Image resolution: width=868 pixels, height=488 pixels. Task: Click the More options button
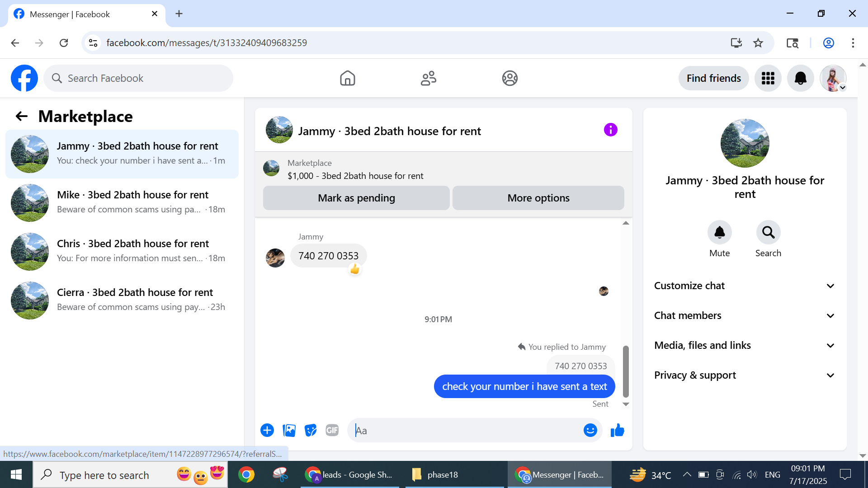538,198
